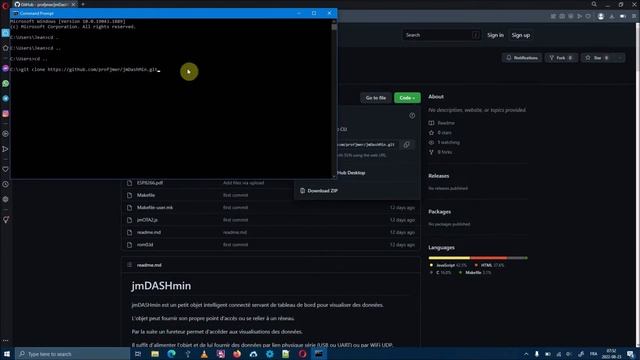Viewport: 640px width, 360px height.
Task: Click the Go to file button
Action: [x=376, y=98]
